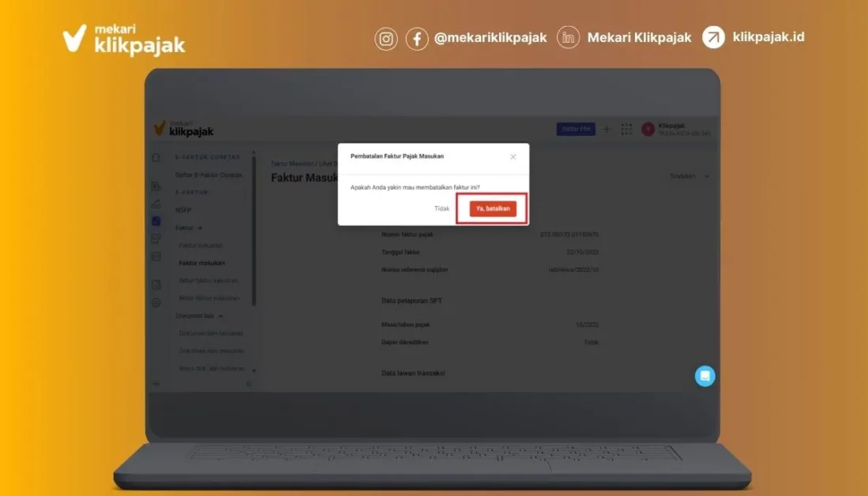Open Daftar E-Faktur Coretax in the sidebar
This screenshot has width=868, height=496.
point(209,175)
